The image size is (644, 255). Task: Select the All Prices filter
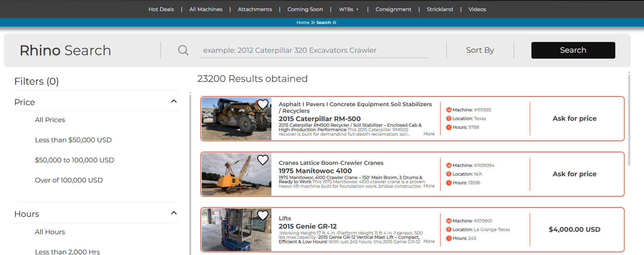pos(50,120)
